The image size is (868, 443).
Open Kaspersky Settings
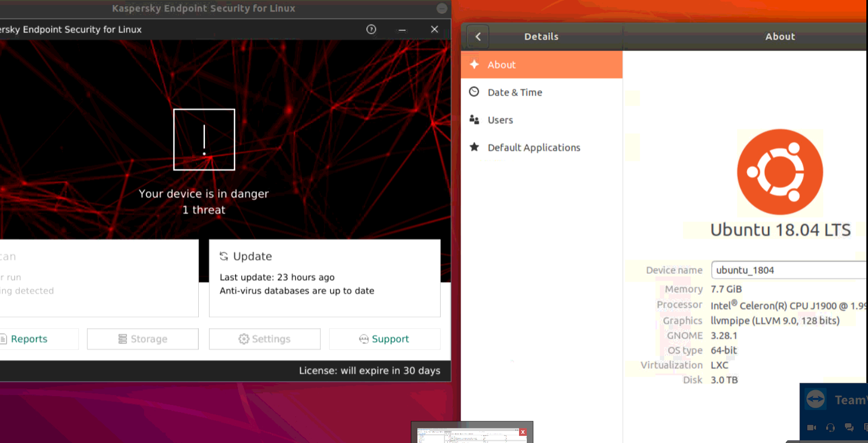264,339
